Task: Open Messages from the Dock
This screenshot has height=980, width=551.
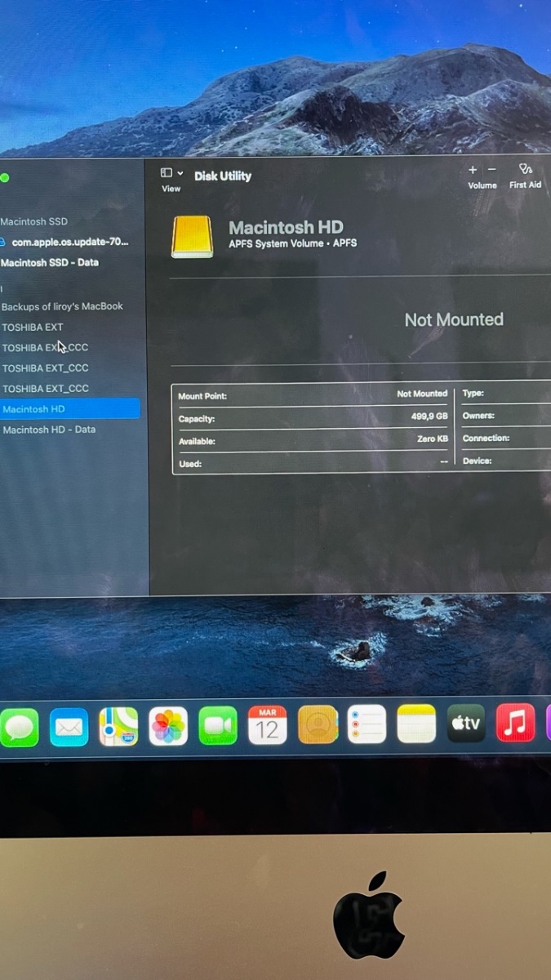Action: pos(19,727)
